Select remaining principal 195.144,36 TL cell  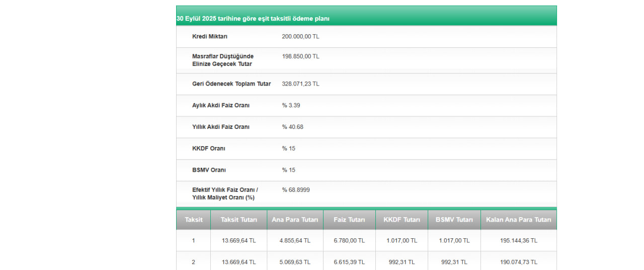(518, 241)
